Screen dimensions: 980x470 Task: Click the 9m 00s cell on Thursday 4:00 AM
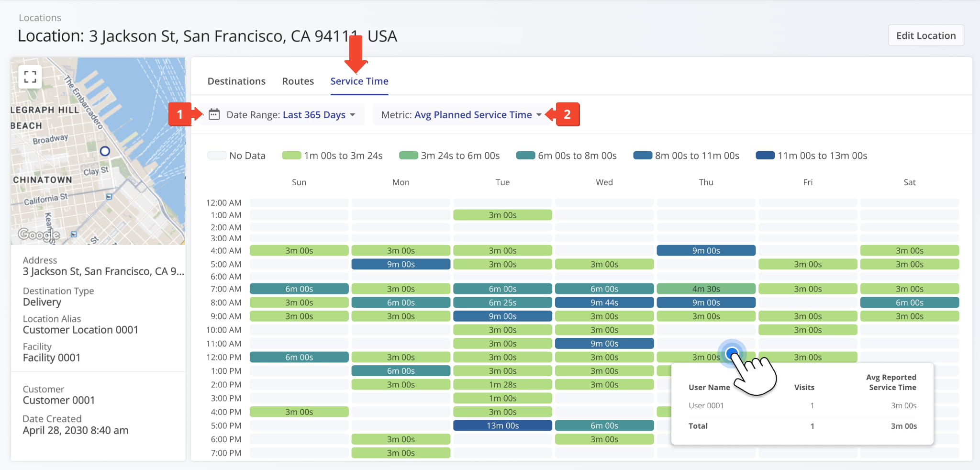(706, 250)
